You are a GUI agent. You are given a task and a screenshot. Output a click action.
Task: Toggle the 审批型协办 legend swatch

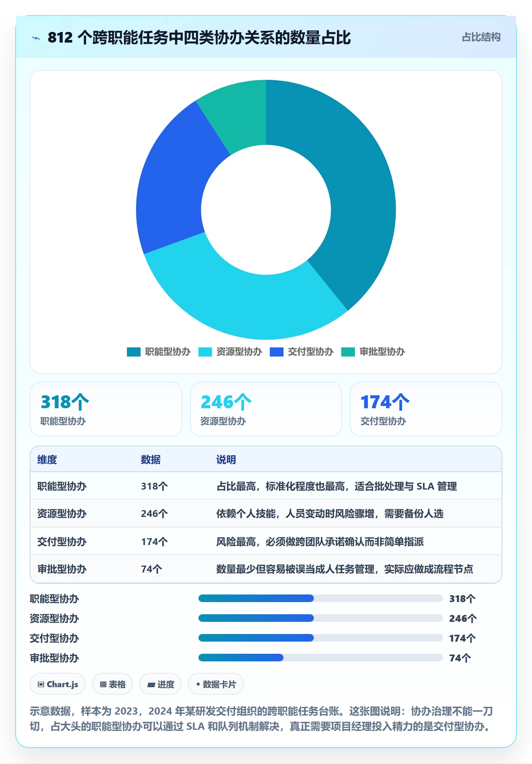click(348, 352)
